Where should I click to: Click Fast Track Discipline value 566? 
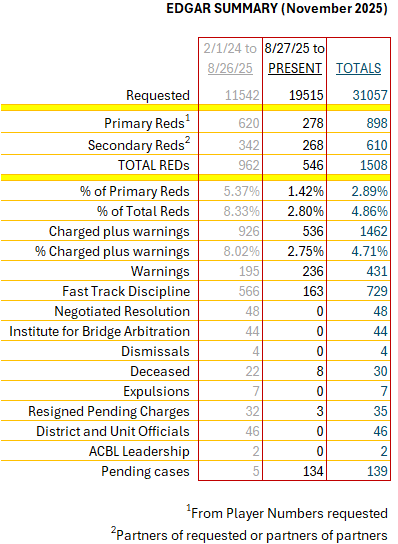click(x=249, y=291)
